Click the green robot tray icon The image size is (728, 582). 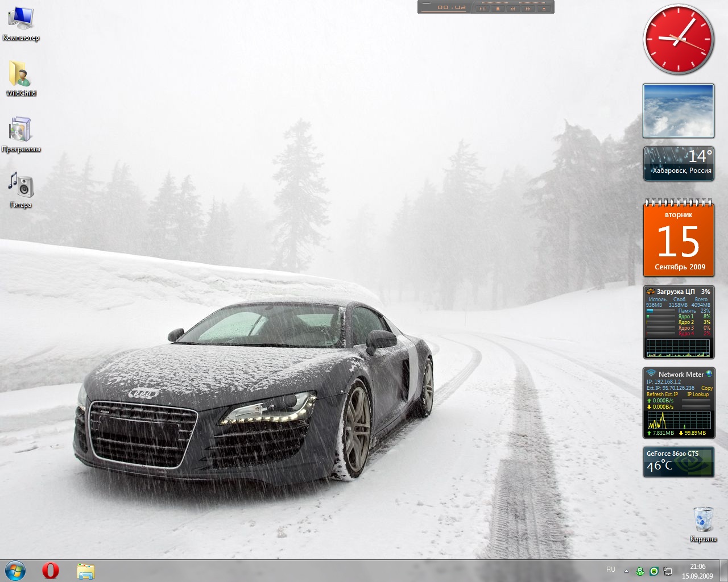tap(640, 571)
